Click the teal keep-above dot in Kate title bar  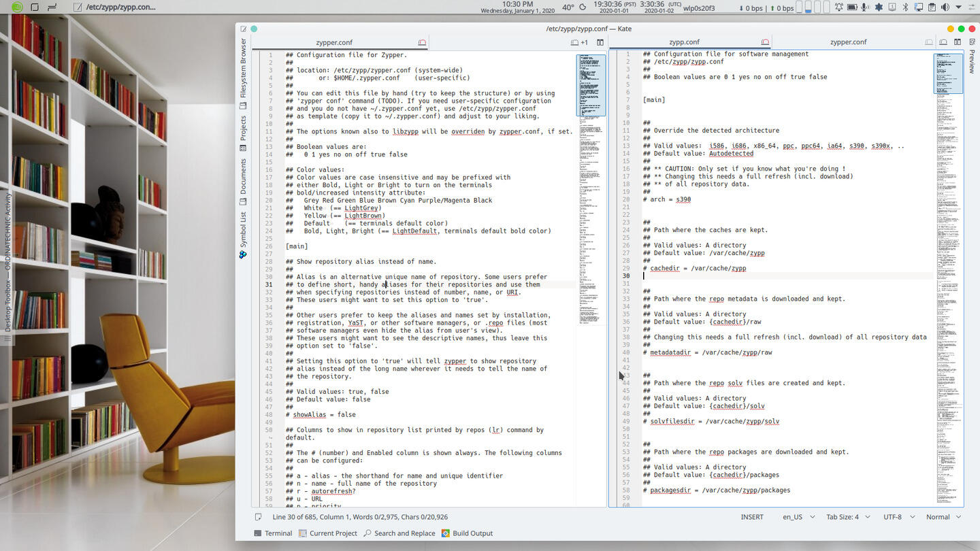254,29
